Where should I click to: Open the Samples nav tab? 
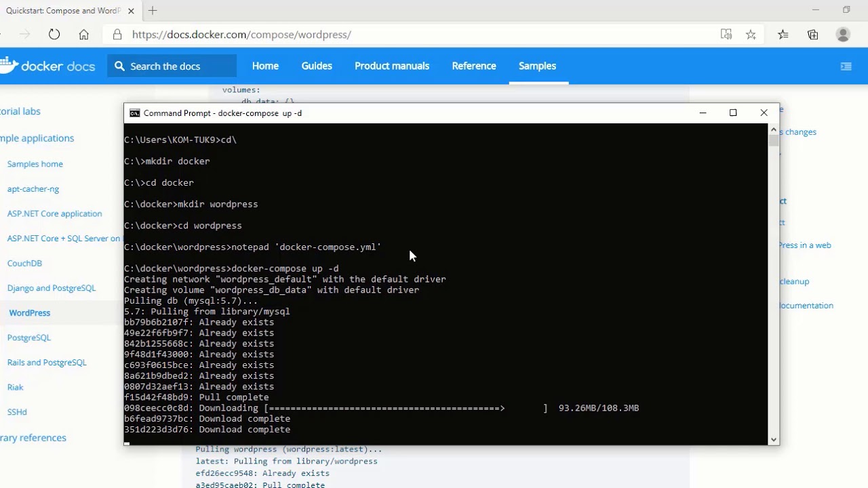click(x=537, y=66)
